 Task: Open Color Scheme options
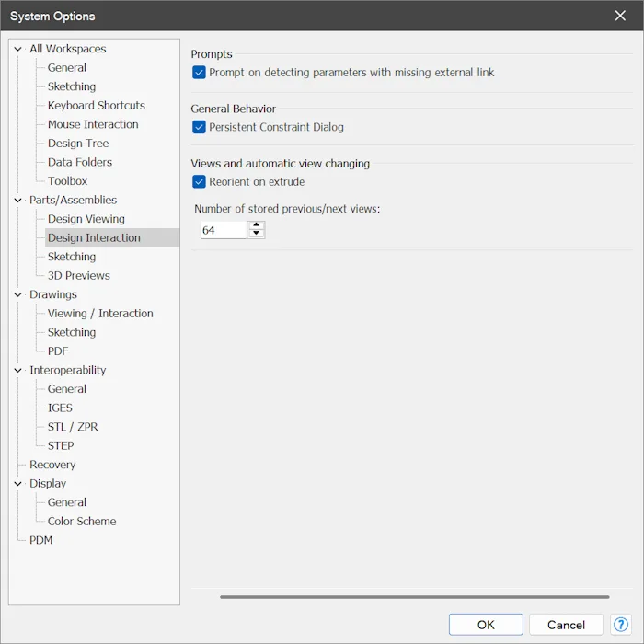(x=82, y=521)
